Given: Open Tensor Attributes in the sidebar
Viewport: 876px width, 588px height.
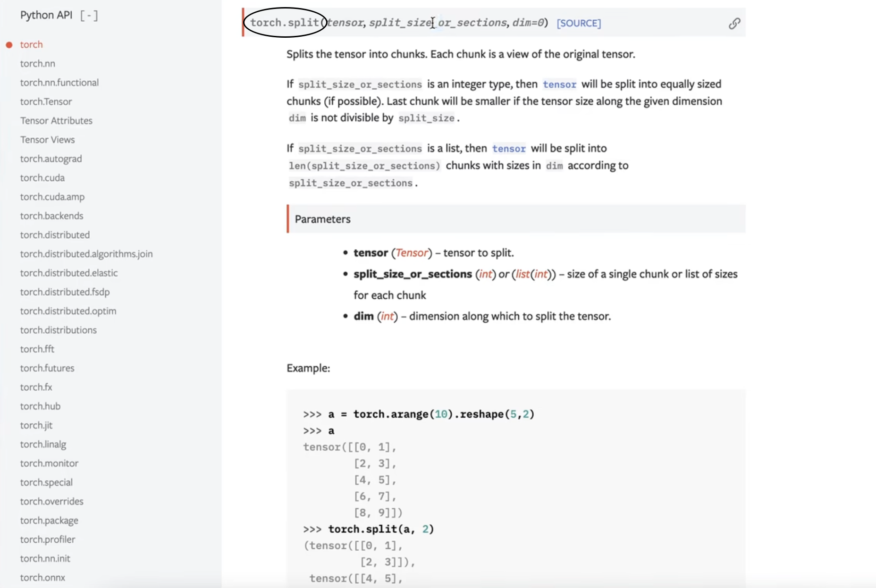Looking at the screenshot, I should tap(56, 120).
